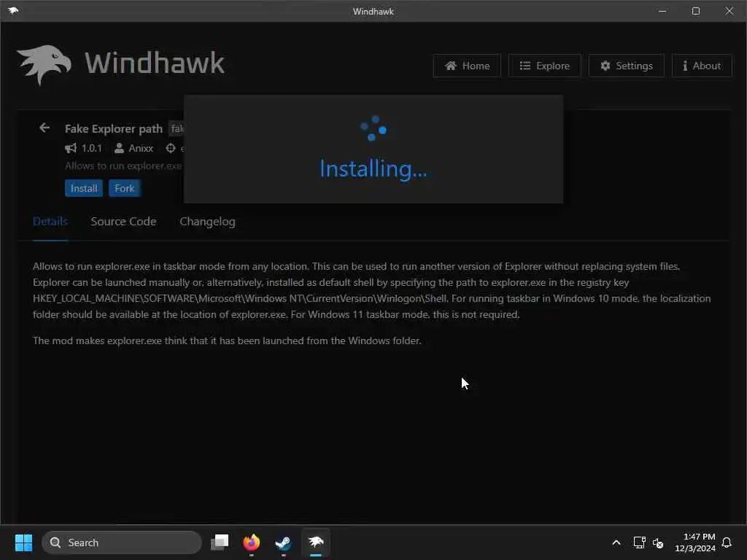747x560 pixels.
Task: Click the target crosshair icon beside Anixx
Action: (x=171, y=148)
